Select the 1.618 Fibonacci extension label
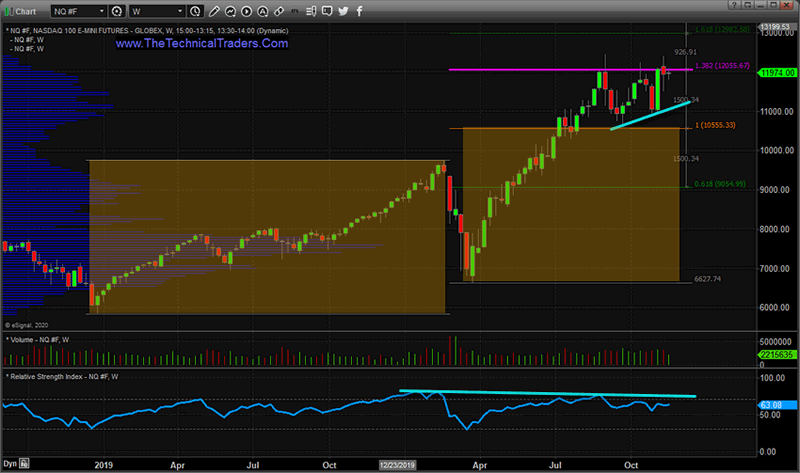Screen dimensions: 800x473 tap(722, 30)
